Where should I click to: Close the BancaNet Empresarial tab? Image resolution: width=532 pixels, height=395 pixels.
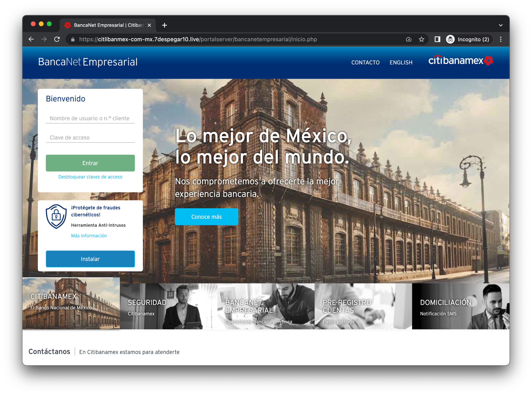coord(149,25)
